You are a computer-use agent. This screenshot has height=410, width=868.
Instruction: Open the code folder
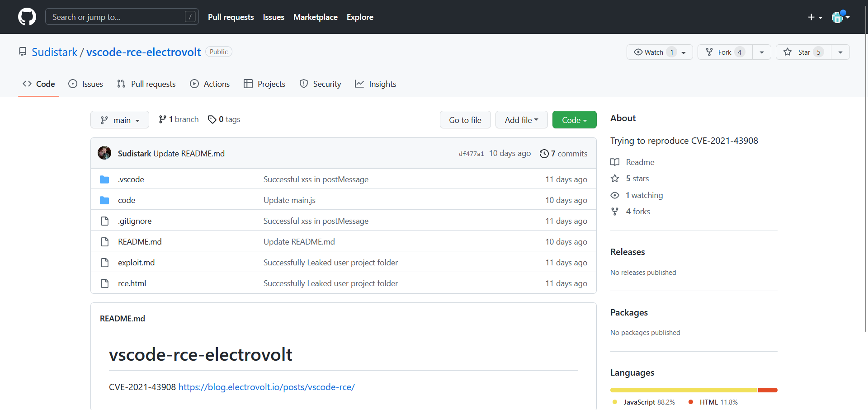[127, 200]
